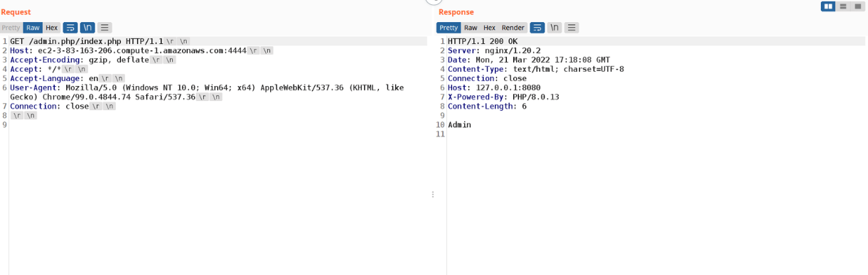Image resolution: width=868 pixels, height=275 pixels.
Task: Click the Accept-Language: en header line
Action: click(x=54, y=79)
